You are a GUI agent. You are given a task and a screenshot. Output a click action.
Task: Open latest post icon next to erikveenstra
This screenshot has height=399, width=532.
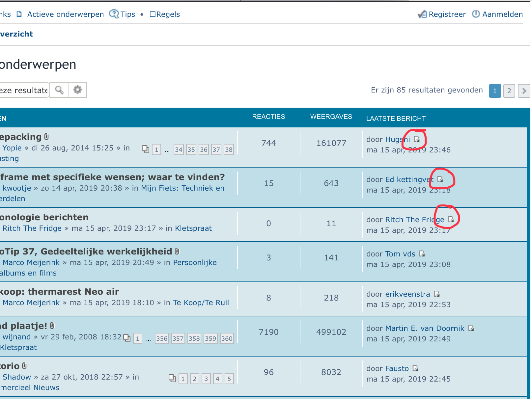(437, 294)
